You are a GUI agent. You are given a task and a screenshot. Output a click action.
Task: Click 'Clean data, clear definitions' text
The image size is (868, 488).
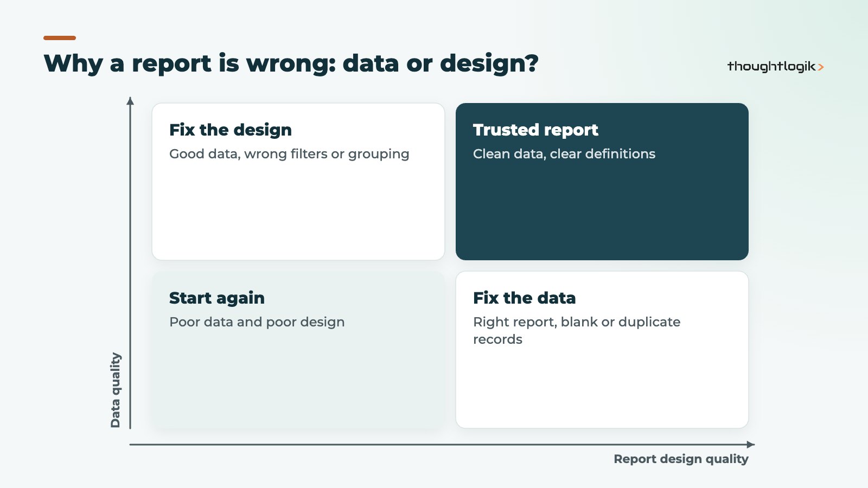[x=564, y=154]
